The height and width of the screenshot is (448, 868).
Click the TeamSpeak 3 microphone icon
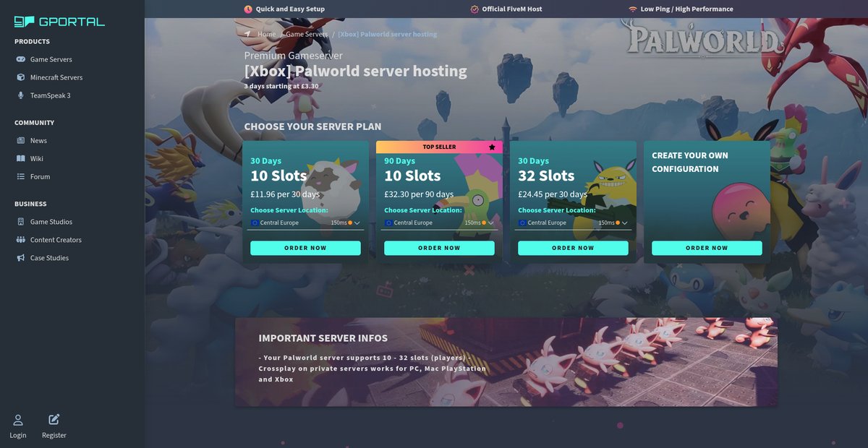(21, 95)
